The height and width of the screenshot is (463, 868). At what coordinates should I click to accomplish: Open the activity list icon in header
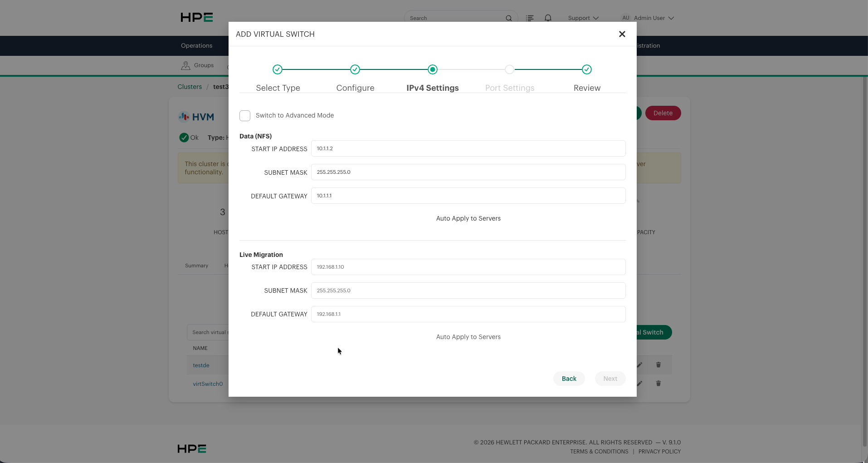(530, 18)
